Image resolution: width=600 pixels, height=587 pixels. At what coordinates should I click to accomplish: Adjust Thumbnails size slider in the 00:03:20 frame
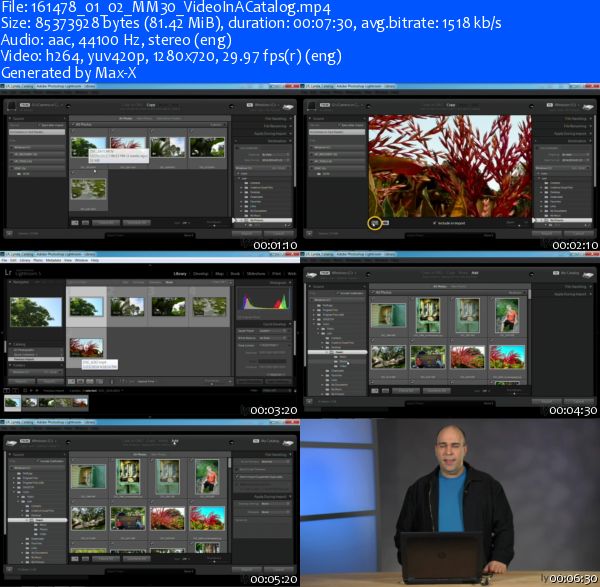click(212, 383)
